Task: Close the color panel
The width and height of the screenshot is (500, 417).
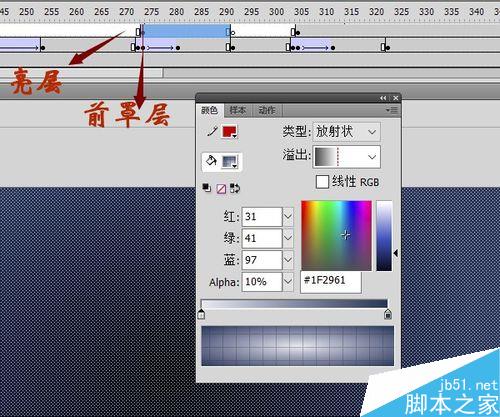Action: tap(395, 98)
